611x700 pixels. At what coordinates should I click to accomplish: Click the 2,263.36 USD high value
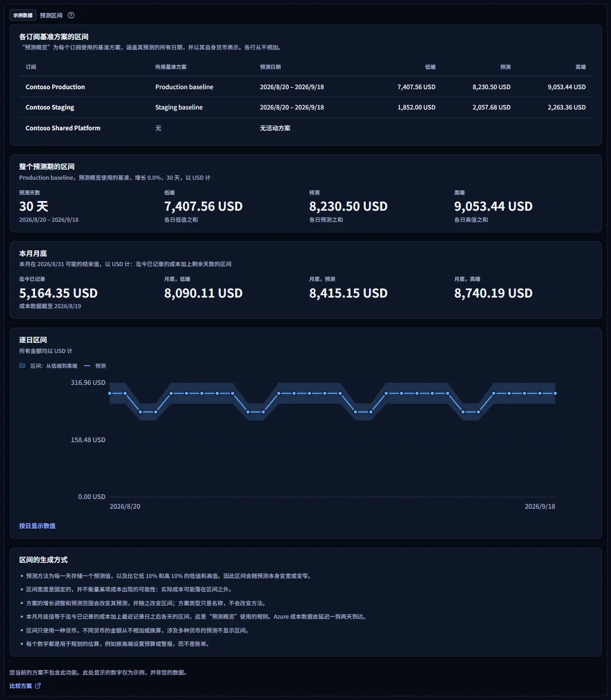coord(567,107)
